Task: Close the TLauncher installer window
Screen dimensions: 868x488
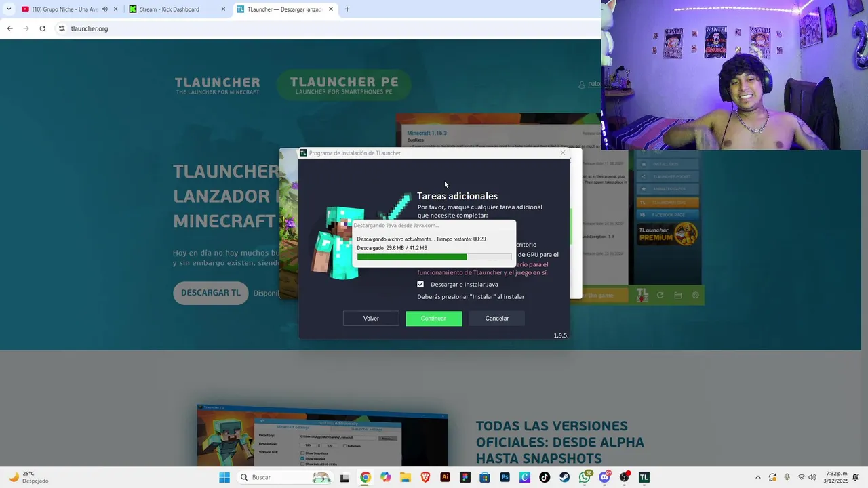Action: (562, 152)
